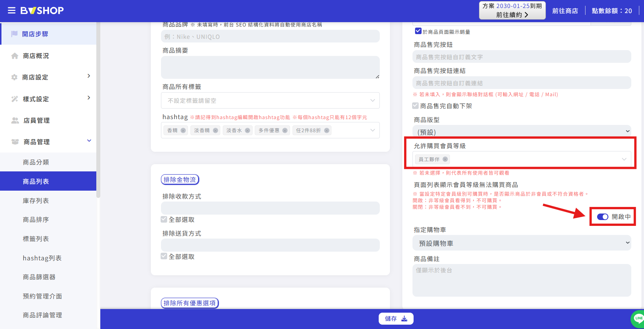Toggle 全部選取 under 排除收款方式
The image size is (644, 329).
pos(164,219)
